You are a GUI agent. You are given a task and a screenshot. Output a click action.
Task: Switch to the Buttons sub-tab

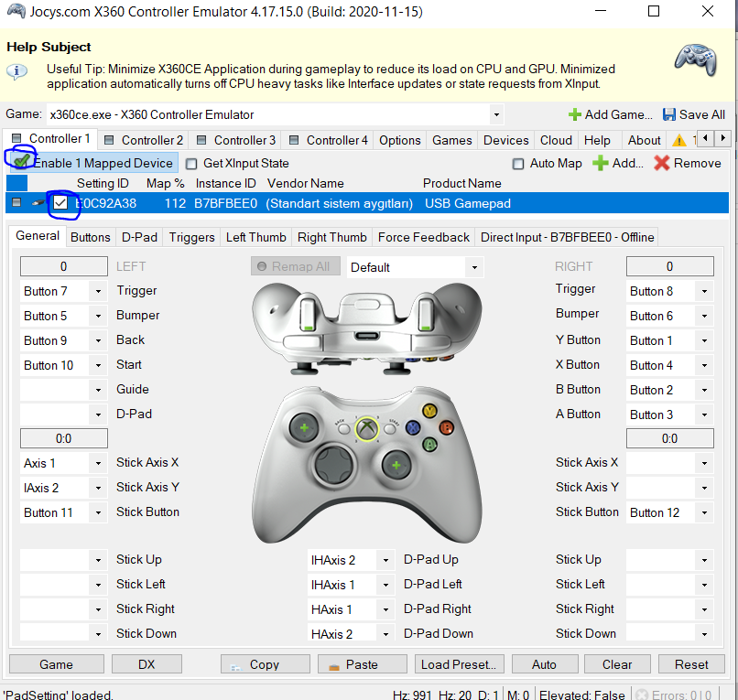click(x=91, y=237)
